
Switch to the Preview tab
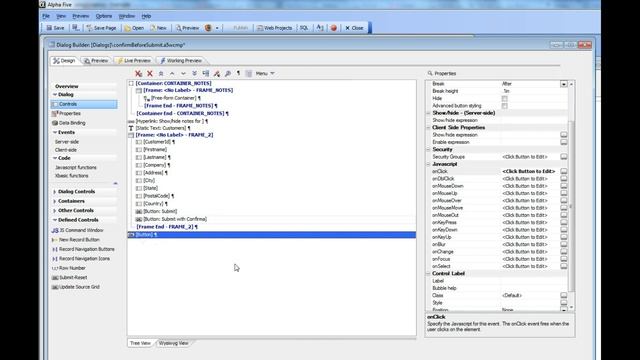pyautogui.click(x=96, y=60)
